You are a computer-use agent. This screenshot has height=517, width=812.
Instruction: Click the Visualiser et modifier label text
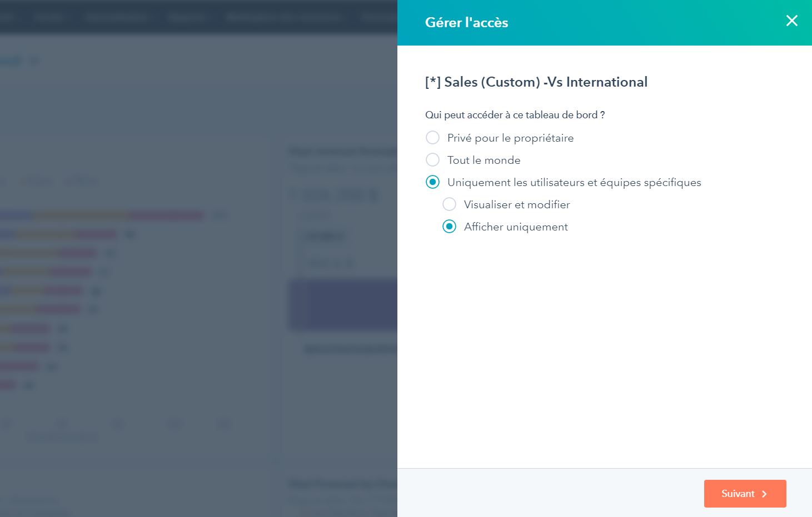pyautogui.click(x=517, y=204)
